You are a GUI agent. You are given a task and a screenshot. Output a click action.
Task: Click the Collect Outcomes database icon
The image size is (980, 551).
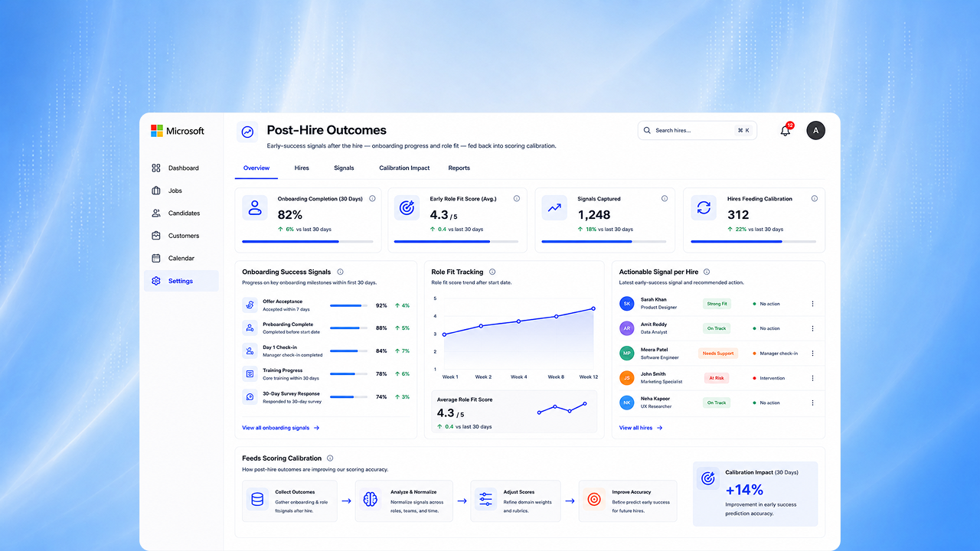pos(257,500)
